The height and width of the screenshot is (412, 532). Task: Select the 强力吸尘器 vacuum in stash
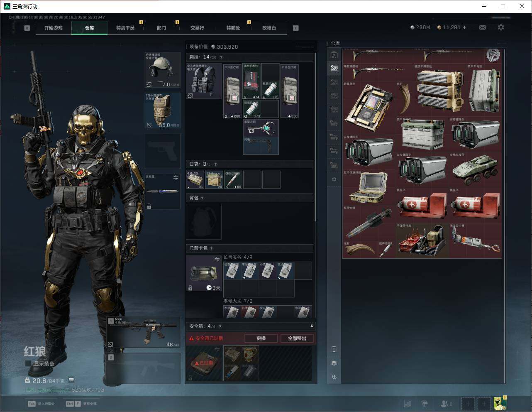pos(475,240)
